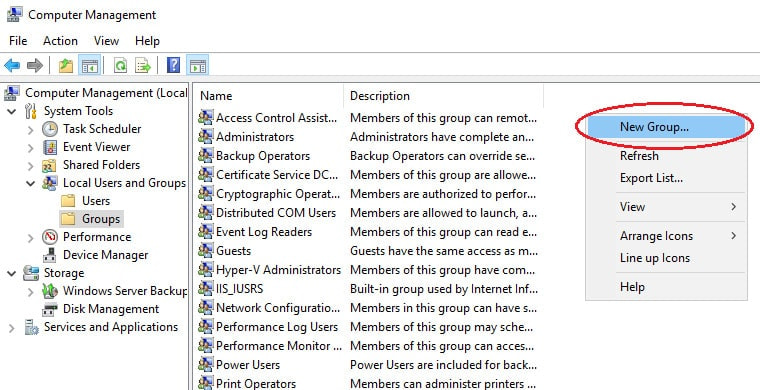This screenshot has height=390, width=760.
Task: Select the Cryptographic Operat... group row
Action: pyautogui.click(x=368, y=194)
